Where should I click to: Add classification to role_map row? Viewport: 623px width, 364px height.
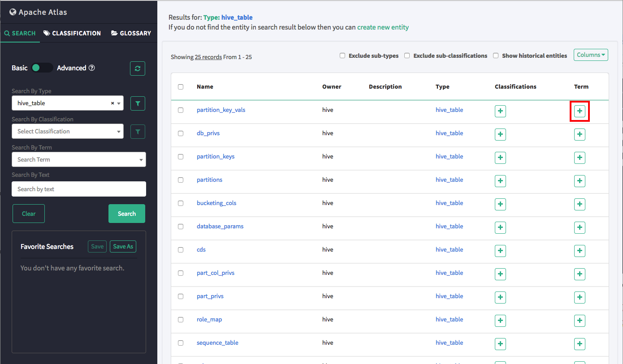point(500,321)
